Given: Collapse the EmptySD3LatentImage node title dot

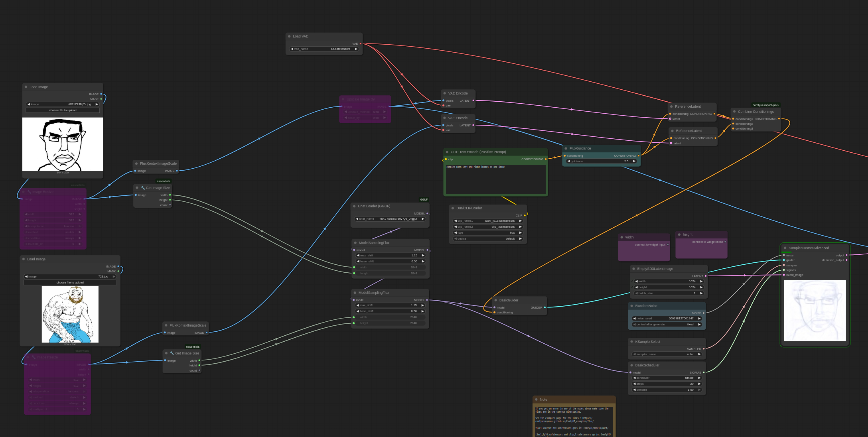Looking at the screenshot, I should (x=634, y=269).
